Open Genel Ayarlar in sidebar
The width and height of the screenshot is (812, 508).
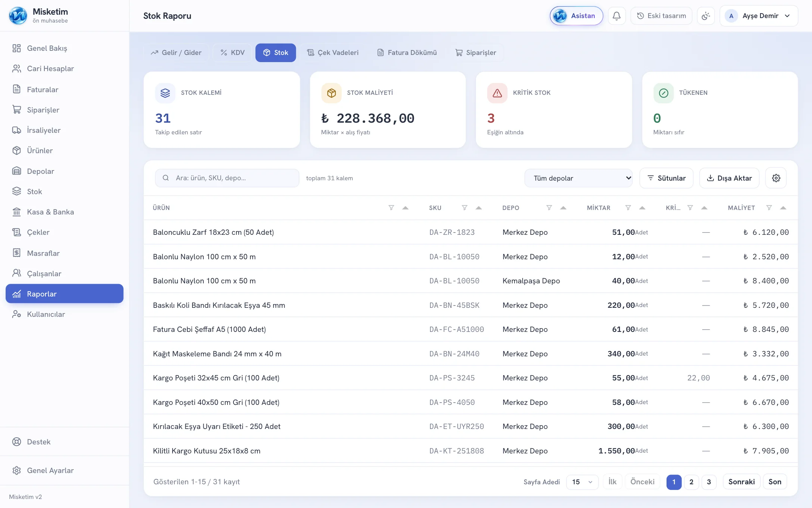[x=65, y=470]
